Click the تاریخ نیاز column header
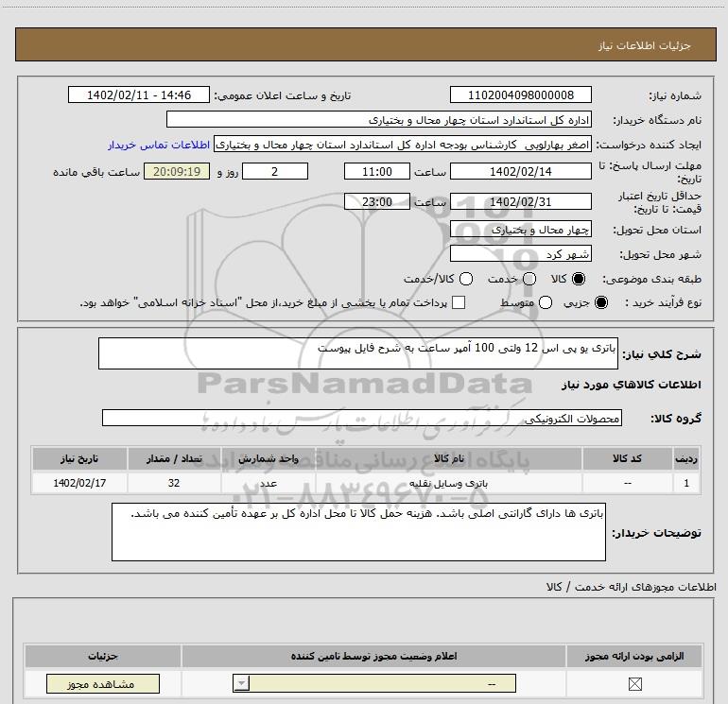 coord(79,458)
